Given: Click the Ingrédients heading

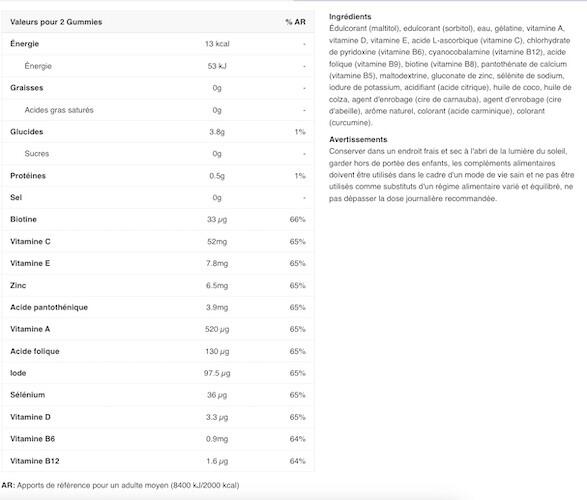Looking at the screenshot, I should click(350, 16).
